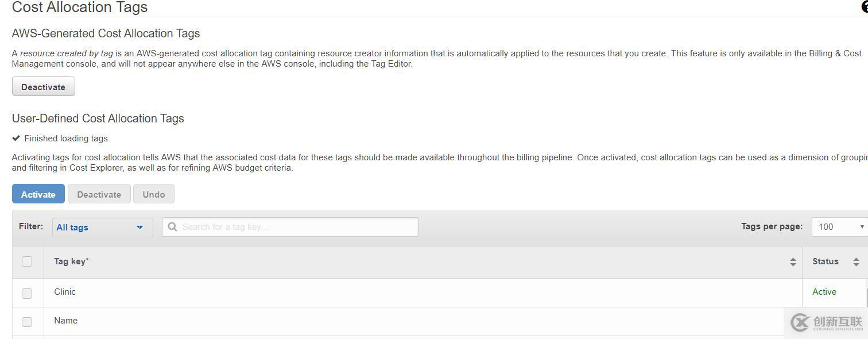The image size is (868, 339).
Task: Expand the Tags per page dropdown
Action: (x=840, y=226)
